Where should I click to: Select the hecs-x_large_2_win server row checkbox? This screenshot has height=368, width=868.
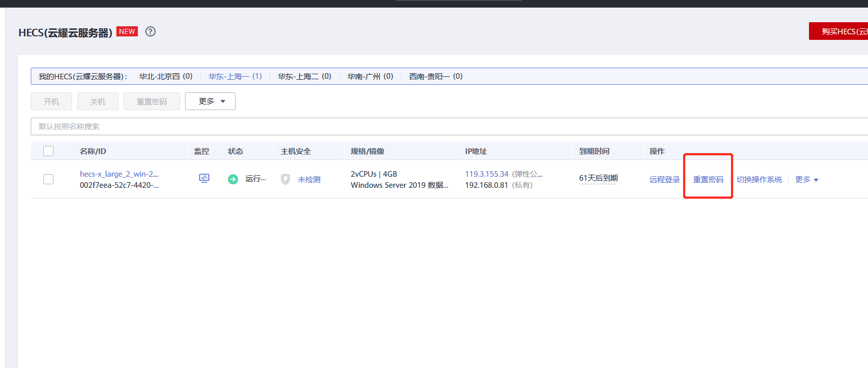(48, 179)
